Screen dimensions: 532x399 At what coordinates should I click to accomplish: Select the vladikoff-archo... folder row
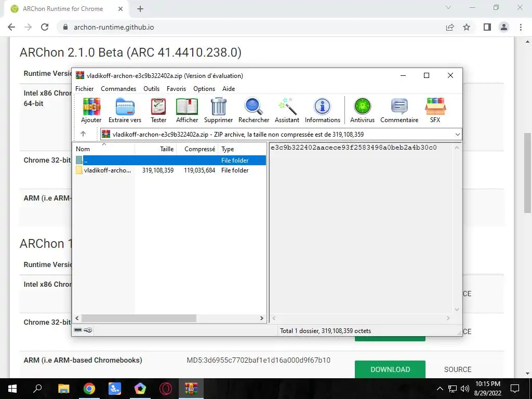click(170, 170)
